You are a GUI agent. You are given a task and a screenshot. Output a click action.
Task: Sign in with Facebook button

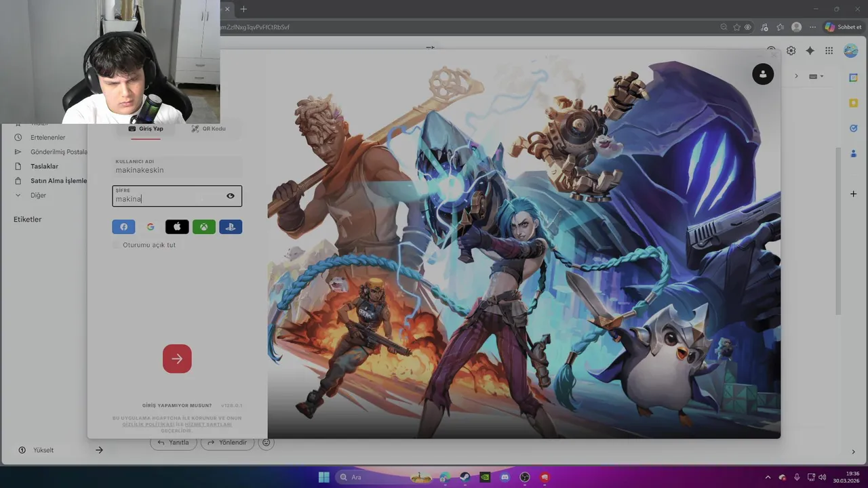[123, 227]
